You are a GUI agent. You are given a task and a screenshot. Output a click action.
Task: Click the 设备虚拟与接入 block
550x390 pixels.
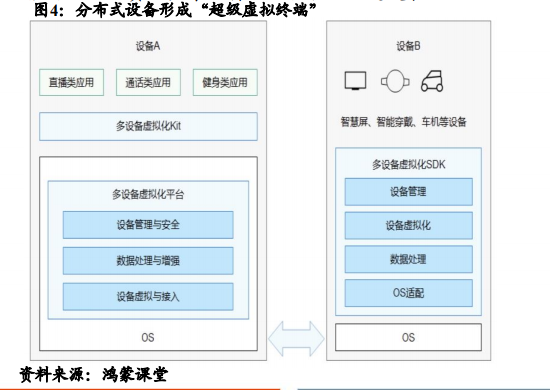(x=148, y=297)
